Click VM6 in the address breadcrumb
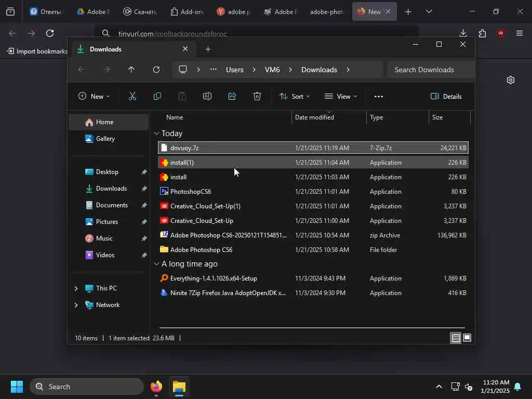 (x=272, y=70)
